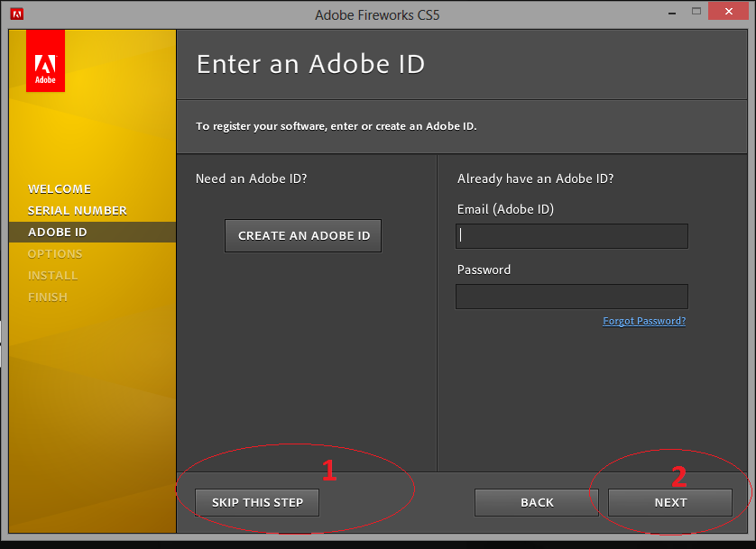Click 'Already have an Adobe ID?' text

pos(535,179)
